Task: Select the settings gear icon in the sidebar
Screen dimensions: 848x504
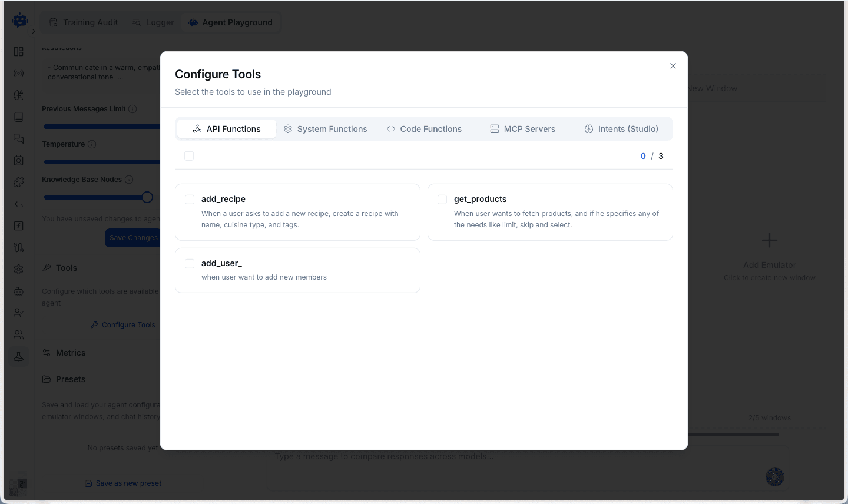Action: click(18, 269)
